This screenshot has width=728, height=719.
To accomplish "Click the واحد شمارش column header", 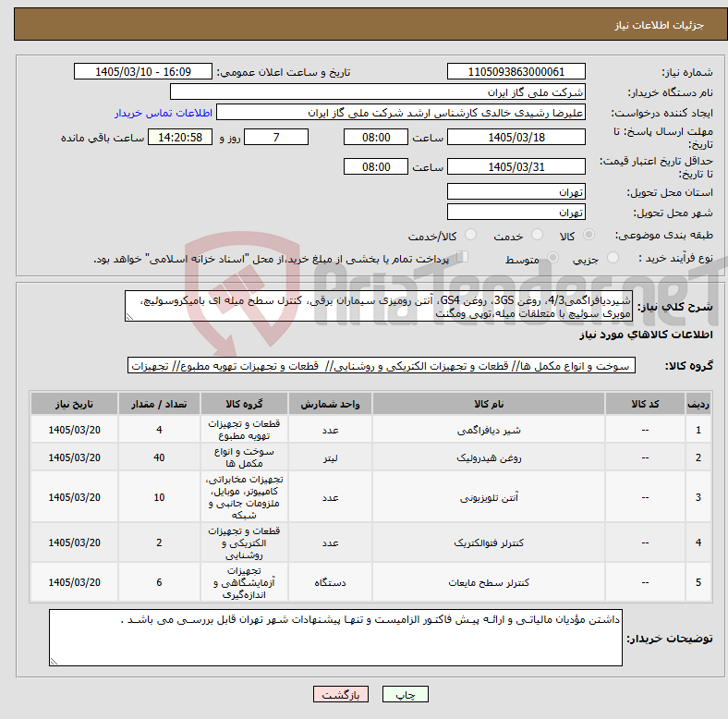I will 330,404.
